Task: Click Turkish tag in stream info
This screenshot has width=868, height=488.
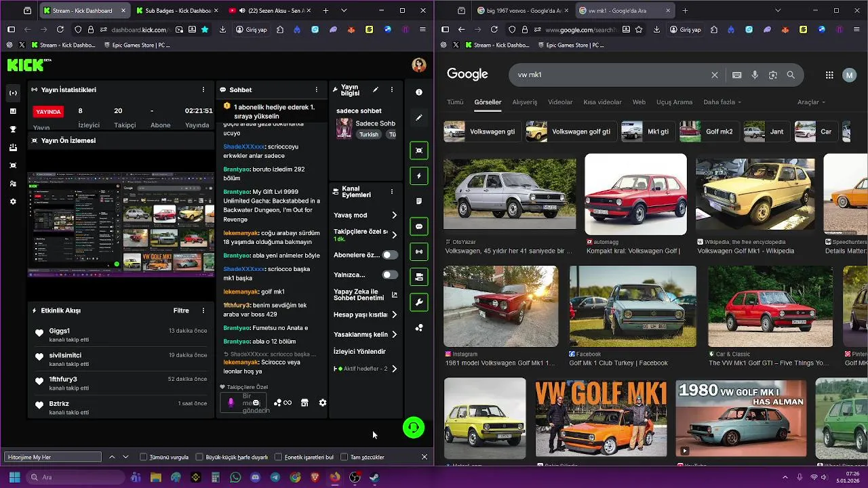Action: (x=369, y=134)
